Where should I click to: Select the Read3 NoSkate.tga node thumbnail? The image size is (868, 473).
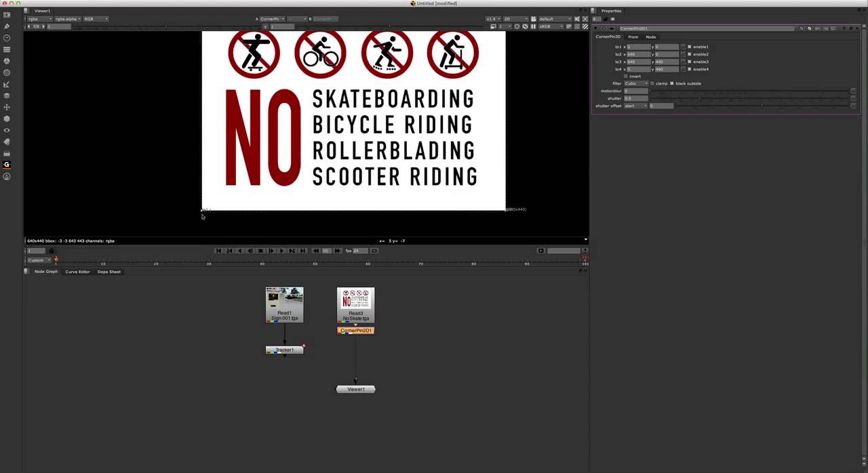click(x=355, y=305)
